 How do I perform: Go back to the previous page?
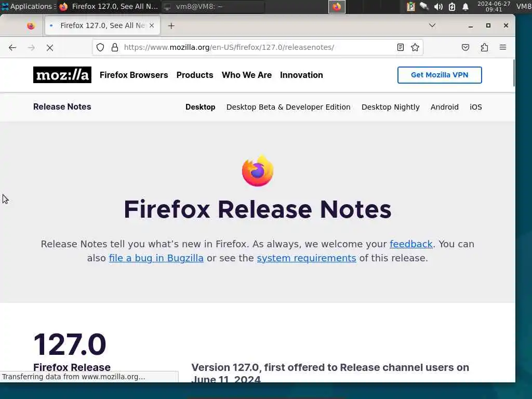(x=12, y=47)
